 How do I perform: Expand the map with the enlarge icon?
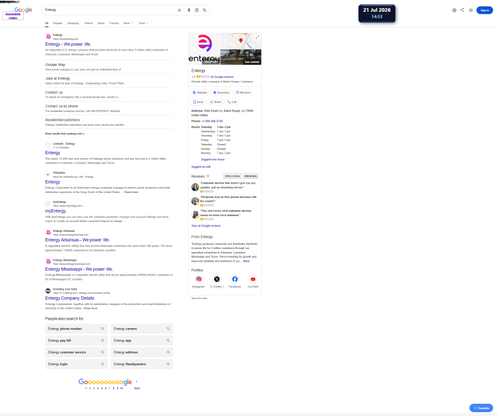click(x=257, y=37)
